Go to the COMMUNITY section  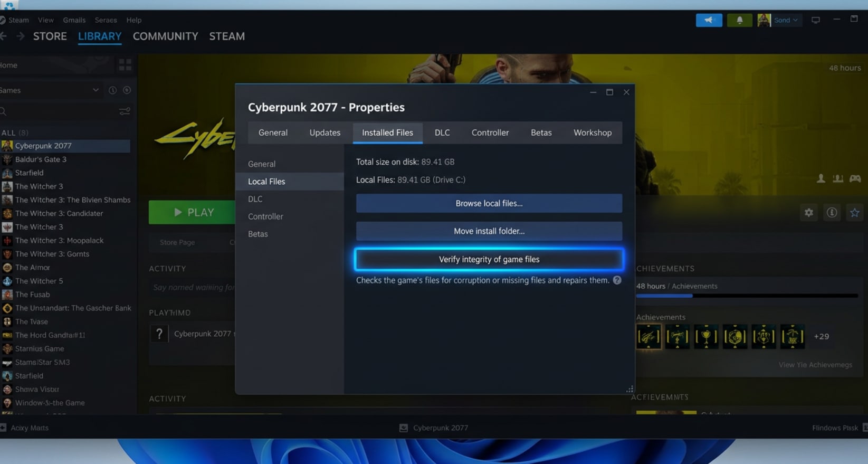click(x=165, y=36)
